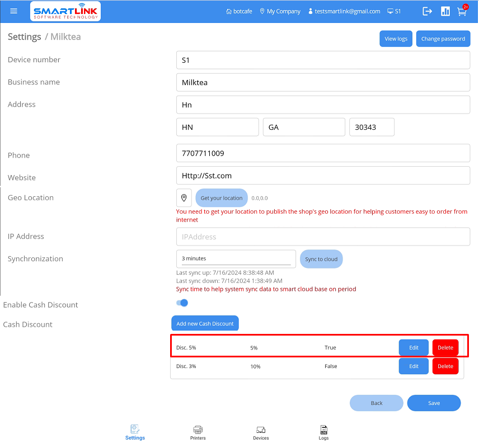
Task: Open the shopping cart icon
Action: click(x=462, y=11)
